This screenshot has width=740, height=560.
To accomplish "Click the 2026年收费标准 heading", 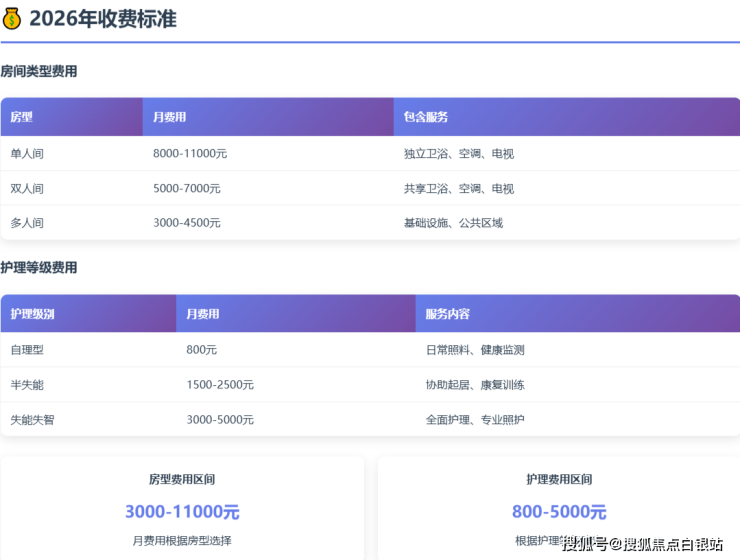I will tap(102, 19).
